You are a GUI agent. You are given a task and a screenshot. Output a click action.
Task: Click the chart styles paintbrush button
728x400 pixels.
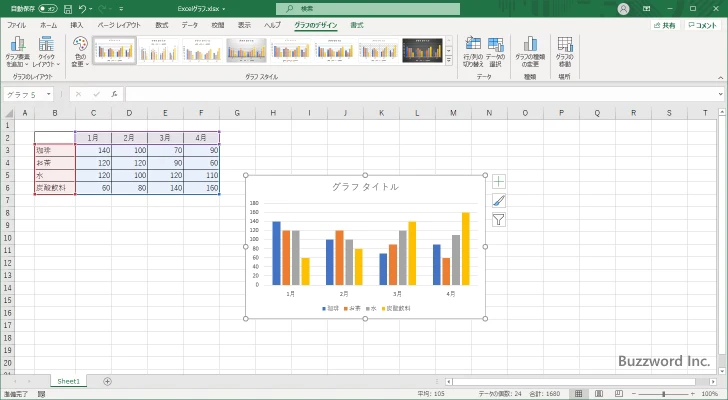pyautogui.click(x=499, y=200)
